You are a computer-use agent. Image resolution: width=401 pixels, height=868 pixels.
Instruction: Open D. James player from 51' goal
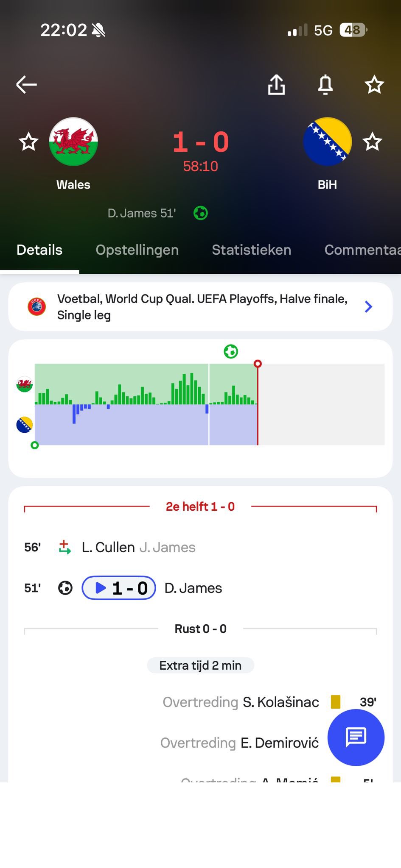(193, 588)
